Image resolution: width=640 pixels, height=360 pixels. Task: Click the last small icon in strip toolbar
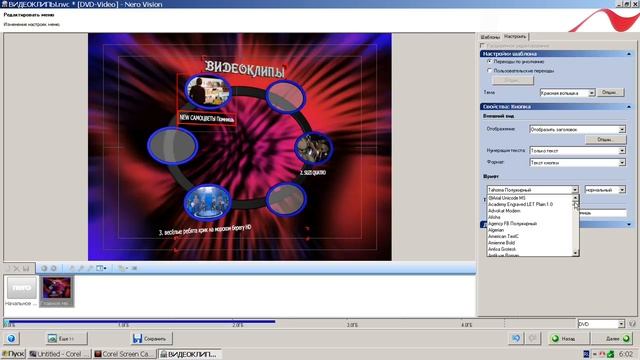click(134, 268)
